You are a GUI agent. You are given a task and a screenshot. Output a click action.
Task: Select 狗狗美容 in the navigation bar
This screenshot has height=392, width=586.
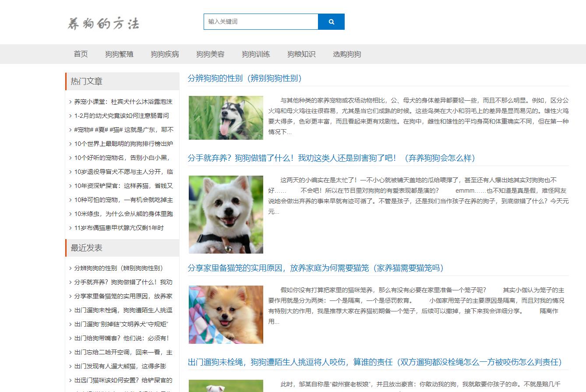(210, 54)
